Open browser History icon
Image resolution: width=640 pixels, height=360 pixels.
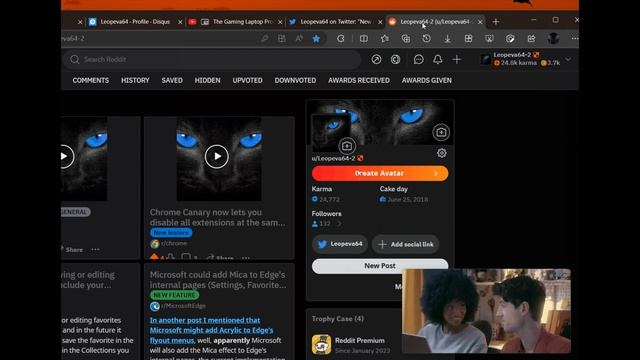(x=427, y=38)
